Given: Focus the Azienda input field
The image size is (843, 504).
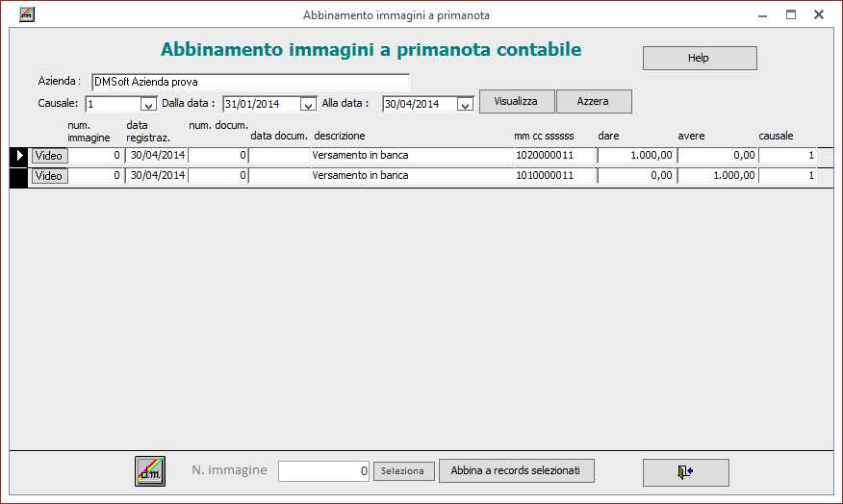Looking at the screenshot, I should click(250, 82).
